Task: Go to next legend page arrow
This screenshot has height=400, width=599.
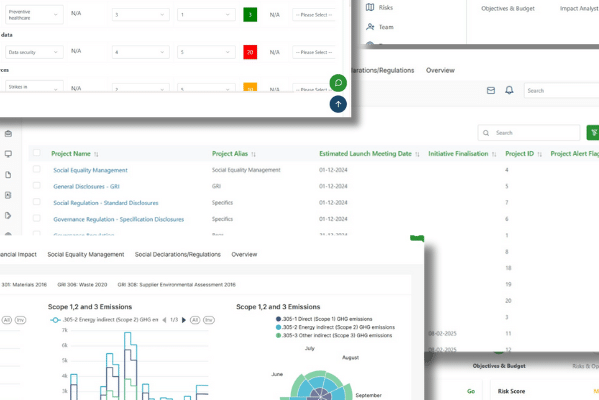Action: click(x=184, y=320)
